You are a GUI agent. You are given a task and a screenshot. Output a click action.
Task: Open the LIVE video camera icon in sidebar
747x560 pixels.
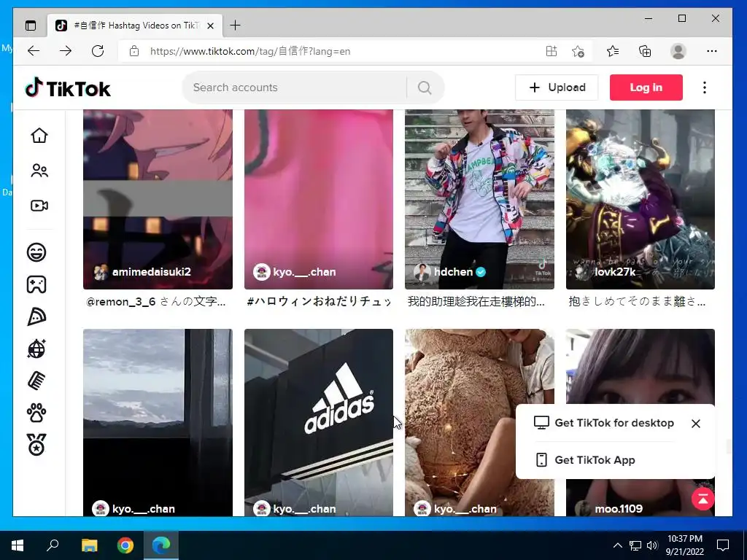tap(39, 206)
